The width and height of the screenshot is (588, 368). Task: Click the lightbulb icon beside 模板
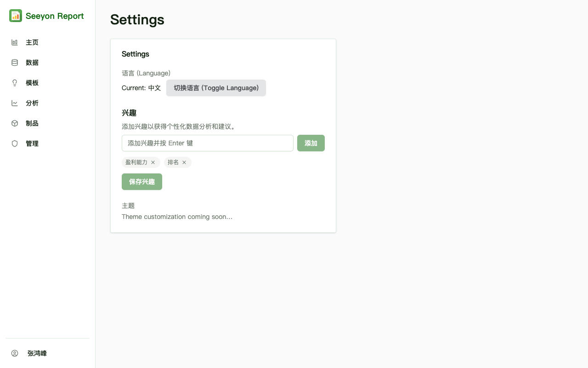point(15,83)
